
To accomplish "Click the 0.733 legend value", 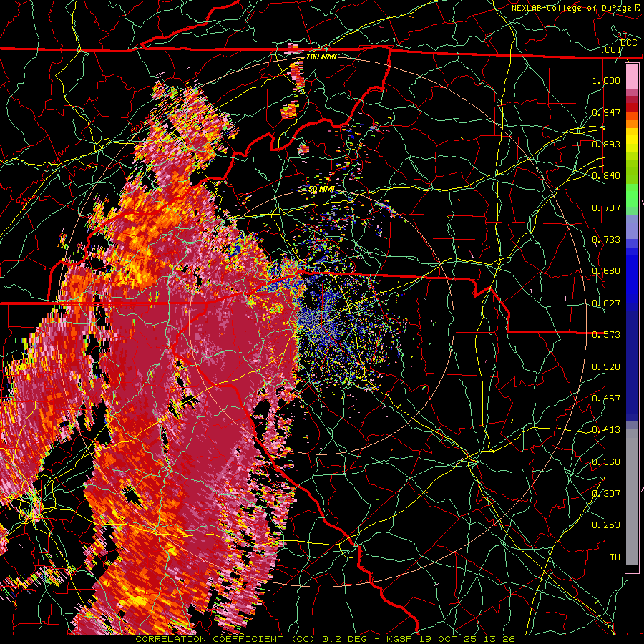I will [606, 239].
